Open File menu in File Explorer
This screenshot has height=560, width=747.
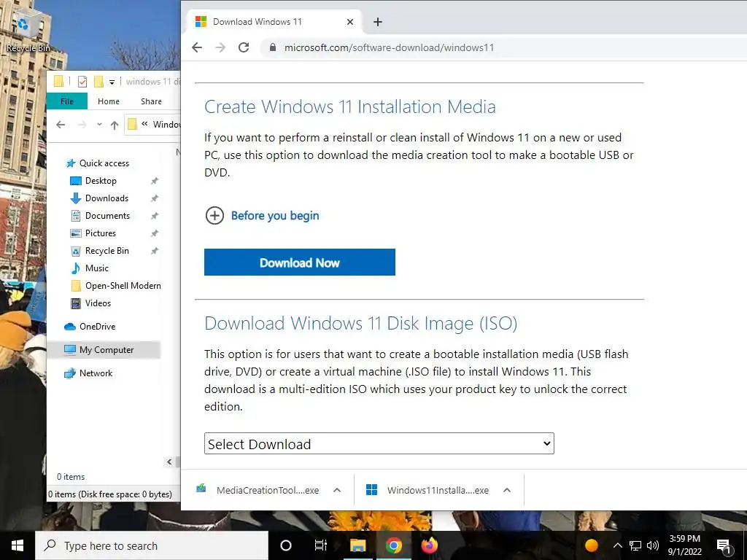tap(66, 101)
